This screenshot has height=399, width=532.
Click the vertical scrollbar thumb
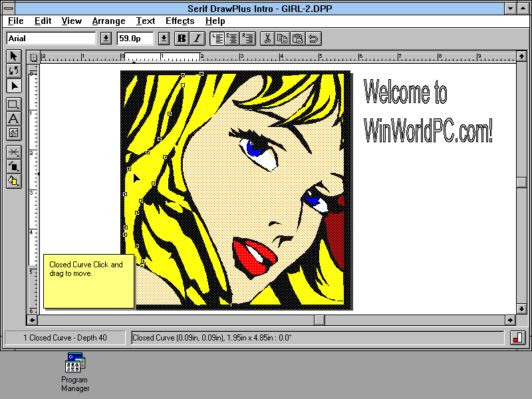521,182
